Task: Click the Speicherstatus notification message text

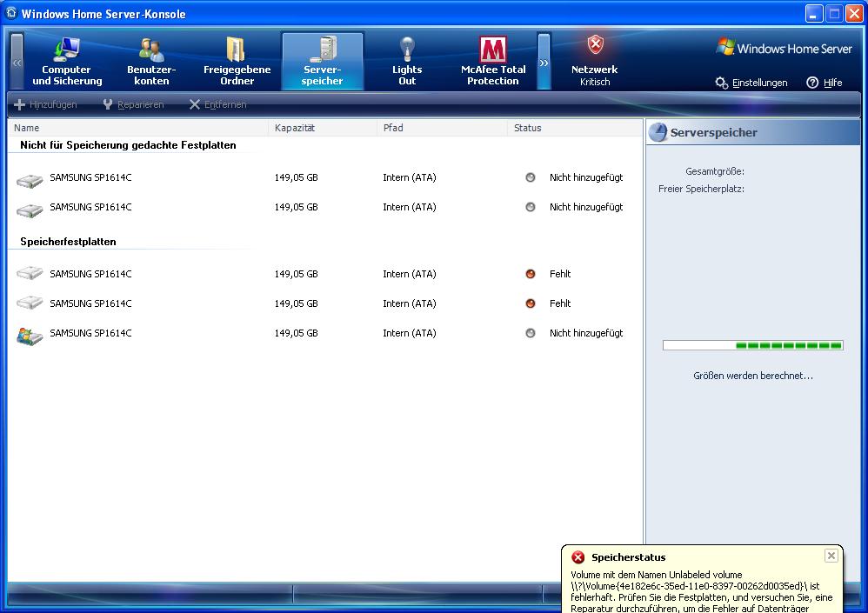Action: point(701,591)
